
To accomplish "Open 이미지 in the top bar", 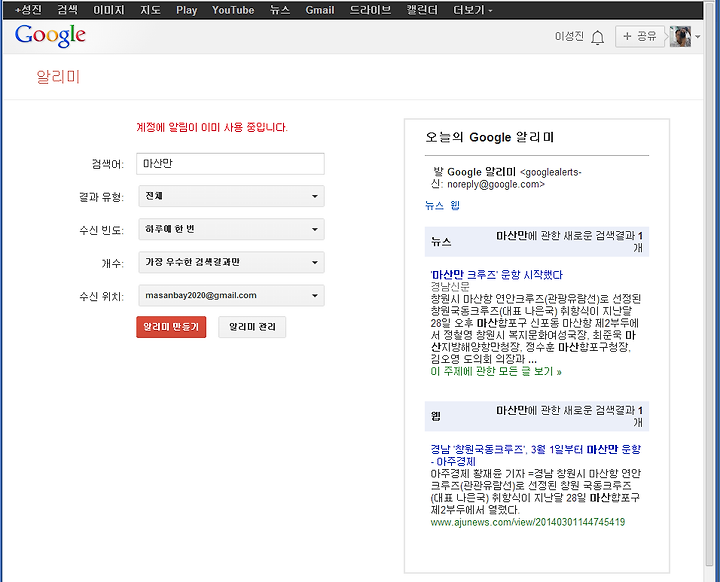I will (109, 10).
